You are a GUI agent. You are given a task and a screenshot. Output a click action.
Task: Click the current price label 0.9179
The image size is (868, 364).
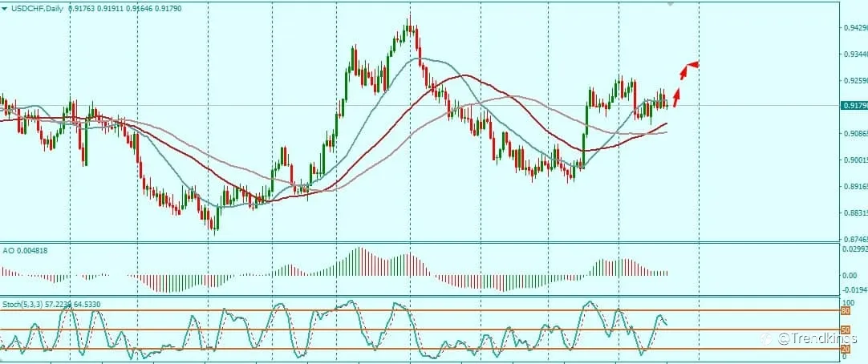854,105
